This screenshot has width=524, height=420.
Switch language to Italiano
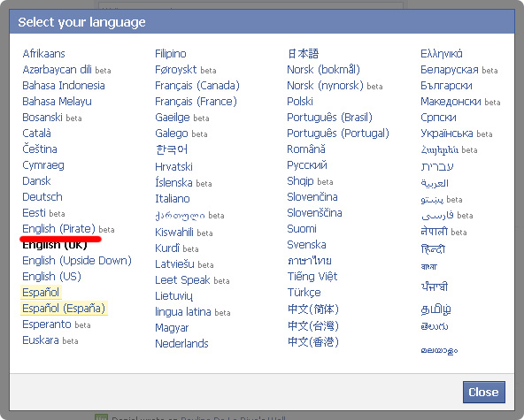[173, 199]
